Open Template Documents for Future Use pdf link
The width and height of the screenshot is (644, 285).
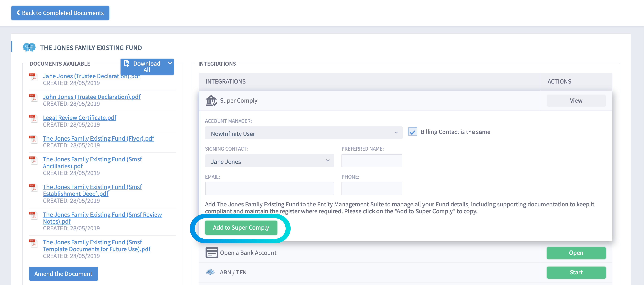click(x=96, y=246)
